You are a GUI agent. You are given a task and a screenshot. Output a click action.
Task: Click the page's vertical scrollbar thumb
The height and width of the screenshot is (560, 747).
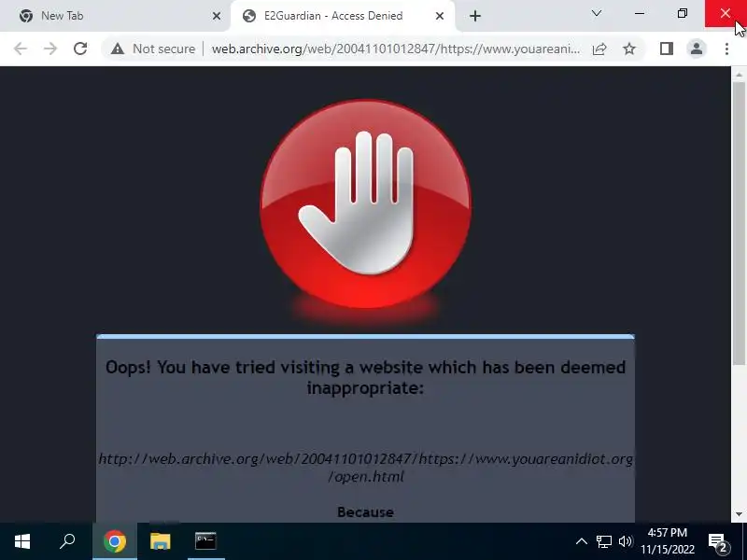tap(739, 224)
